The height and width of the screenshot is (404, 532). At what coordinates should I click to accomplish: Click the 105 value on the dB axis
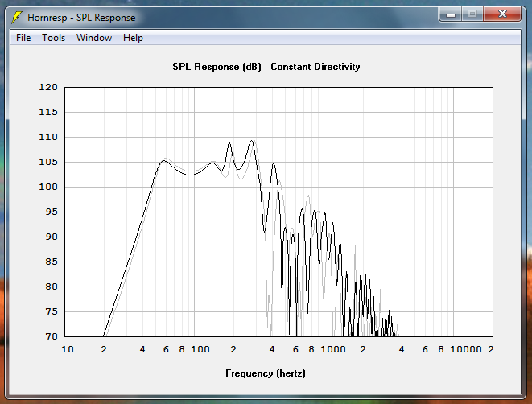(48, 162)
